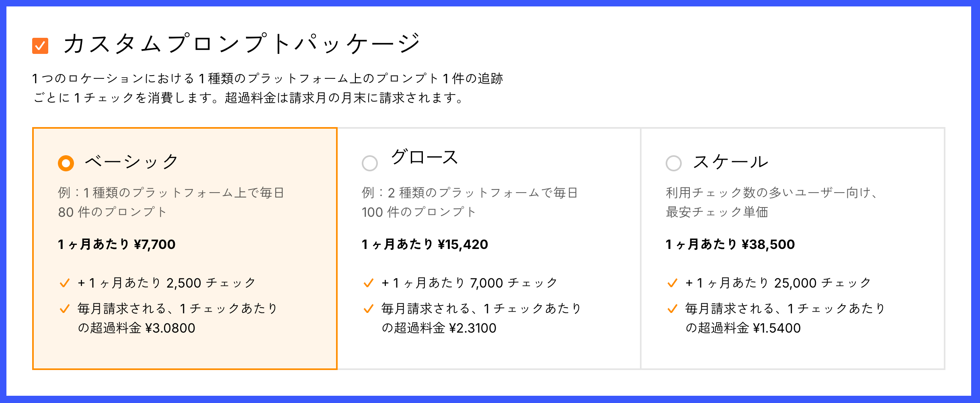Uncheck the カスタムプロンプトパッケージ checkbox
The width and height of the screenshot is (980, 403).
40,46
